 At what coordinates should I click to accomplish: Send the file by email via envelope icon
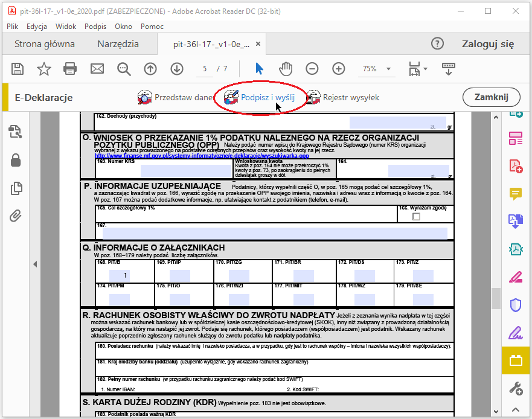(97, 69)
